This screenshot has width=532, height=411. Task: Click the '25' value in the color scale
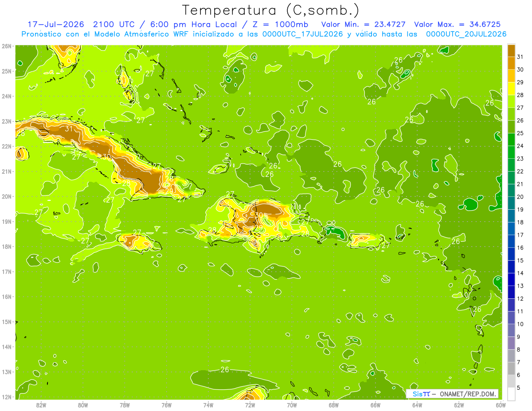pos(520,133)
